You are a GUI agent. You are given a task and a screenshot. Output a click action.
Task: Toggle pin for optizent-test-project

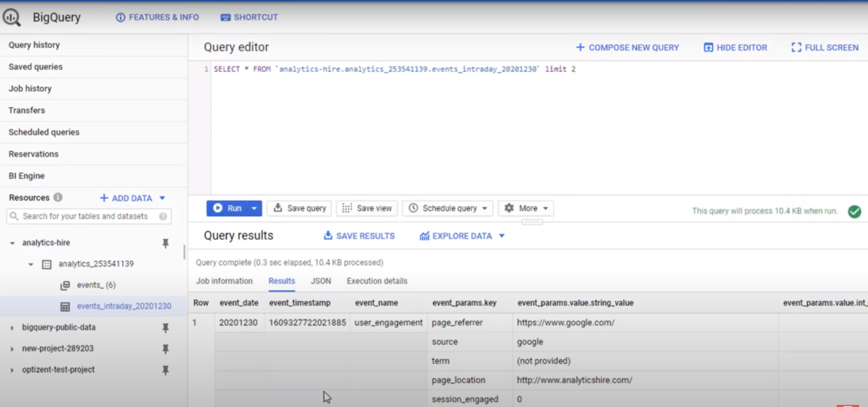pos(166,370)
